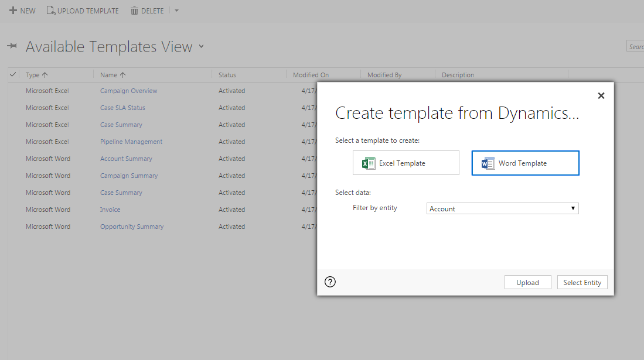The width and height of the screenshot is (644, 360).
Task: Open the Campaign Summary template link
Action: point(128,176)
